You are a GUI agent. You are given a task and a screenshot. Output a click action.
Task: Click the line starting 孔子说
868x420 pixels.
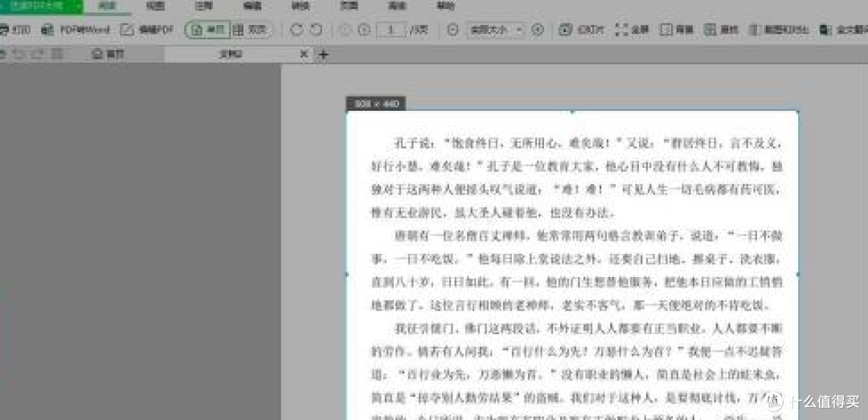(x=588, y=143)
